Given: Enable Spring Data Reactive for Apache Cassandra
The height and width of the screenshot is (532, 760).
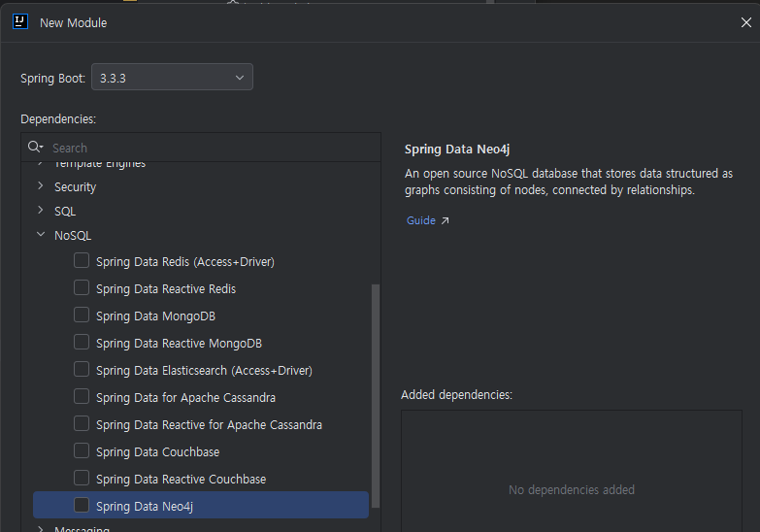Looking at the screenshot, I should [82, 423].
